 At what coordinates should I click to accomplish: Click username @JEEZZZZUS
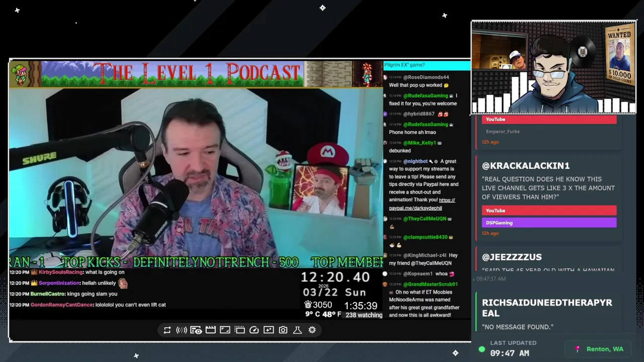[x=512, y=257]
